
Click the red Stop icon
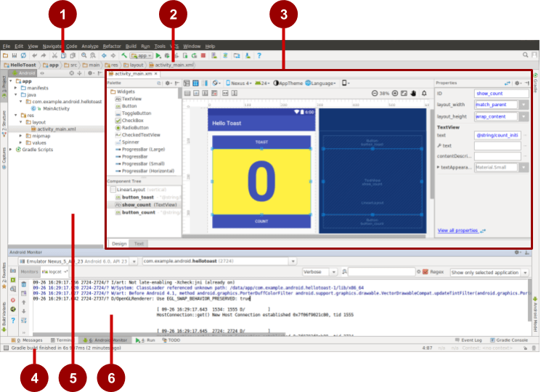pyautogui.click(x=203, y=55)
